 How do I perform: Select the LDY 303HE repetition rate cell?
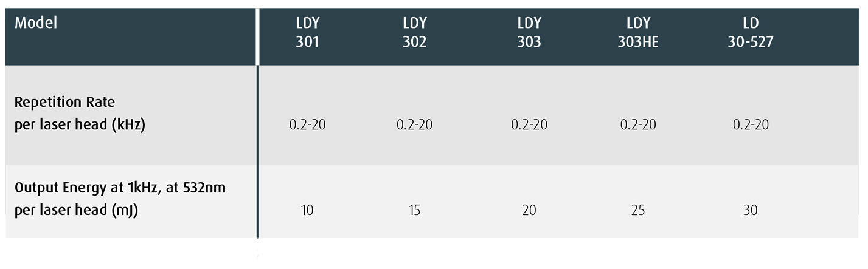(x=638, y=124)
